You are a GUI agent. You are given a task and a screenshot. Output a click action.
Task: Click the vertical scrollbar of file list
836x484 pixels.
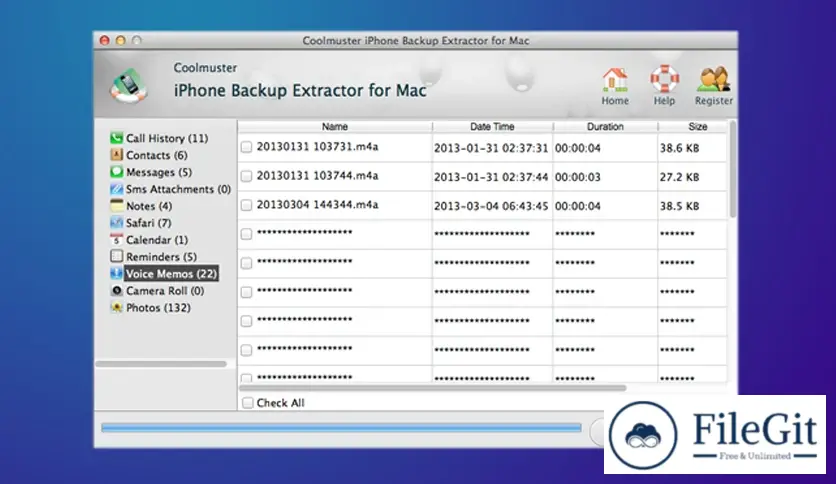(x=733, y=175)
